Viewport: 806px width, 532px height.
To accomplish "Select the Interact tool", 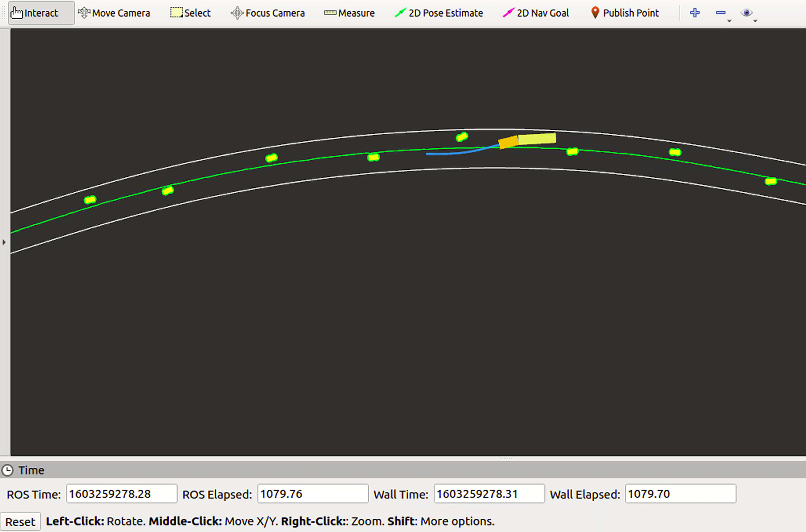I will [41, 13].
